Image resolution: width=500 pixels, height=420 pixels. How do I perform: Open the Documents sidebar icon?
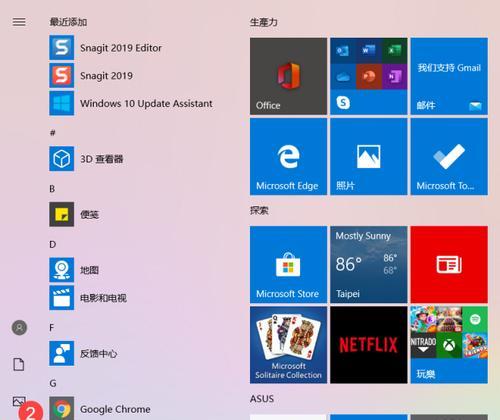19,364
